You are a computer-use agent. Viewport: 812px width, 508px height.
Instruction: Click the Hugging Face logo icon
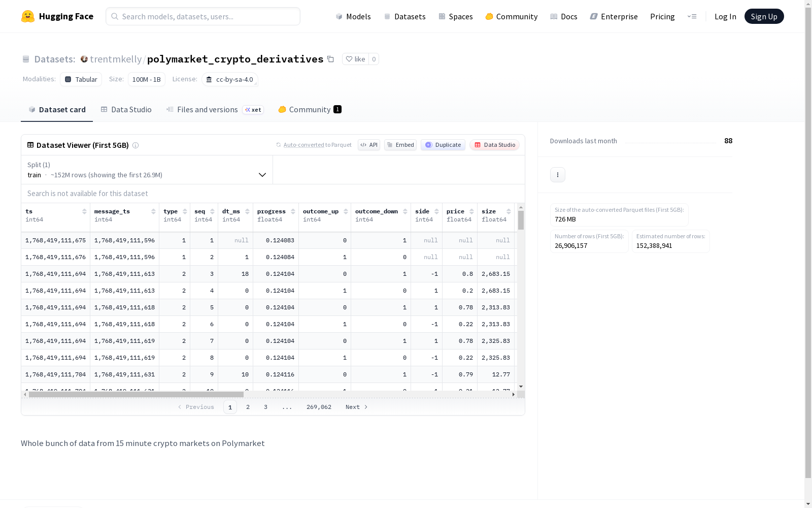[28, 16]
